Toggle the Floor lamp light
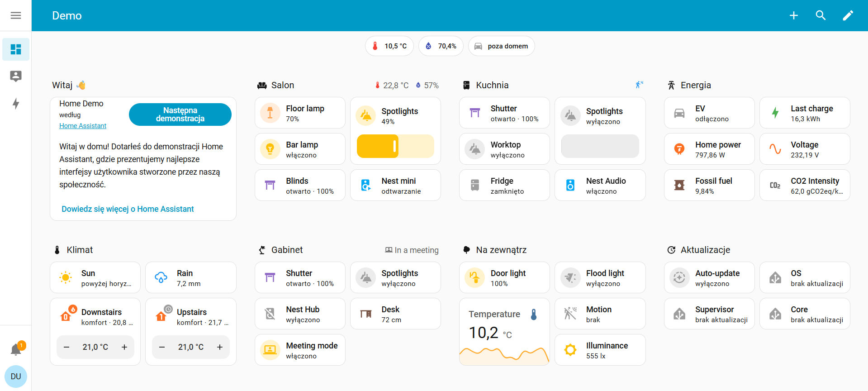 coord(270,113)
